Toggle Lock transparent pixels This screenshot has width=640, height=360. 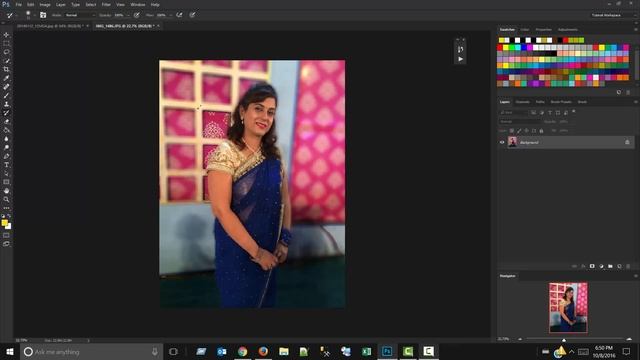[511, 131]
